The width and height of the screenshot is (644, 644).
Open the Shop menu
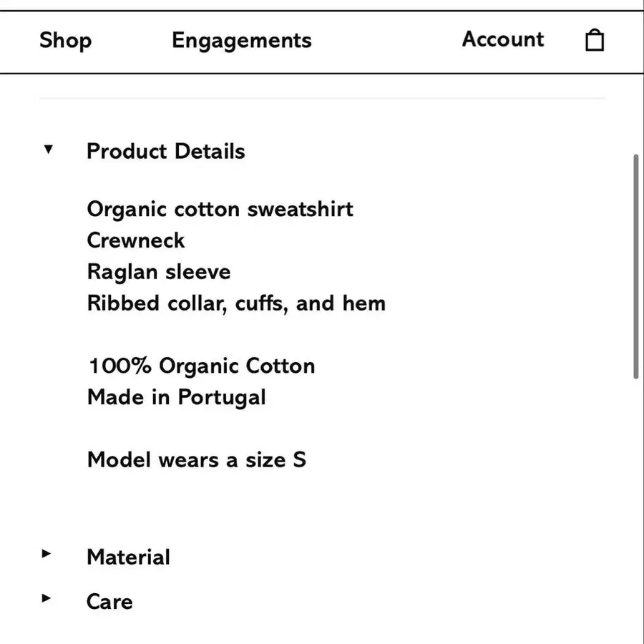click(x=65, y=41)
